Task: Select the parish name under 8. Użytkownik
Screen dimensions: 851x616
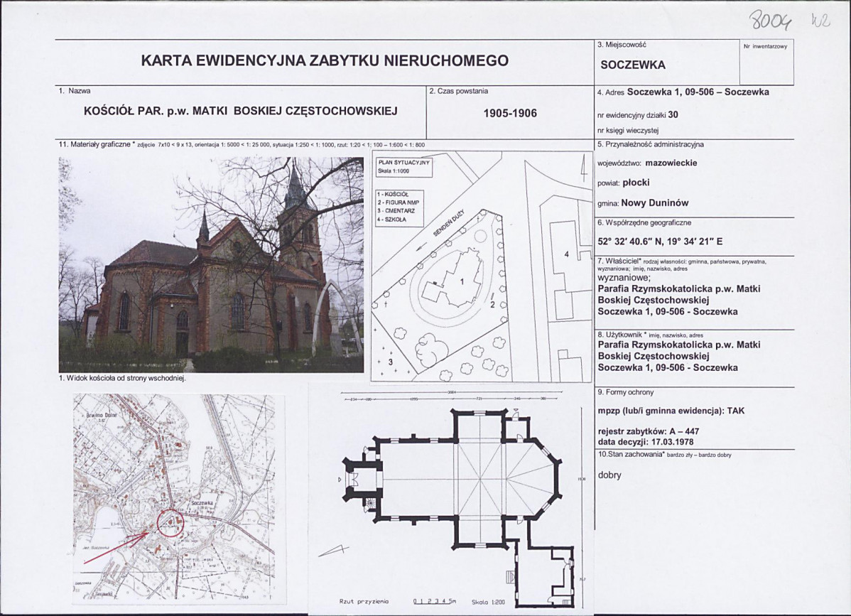Action: click(678, 350)
